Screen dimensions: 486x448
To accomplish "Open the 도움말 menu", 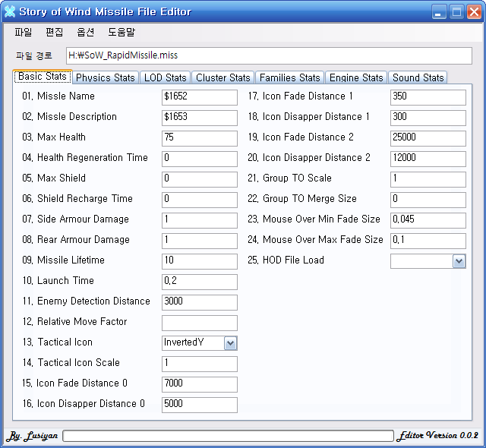I will (121, 32).
